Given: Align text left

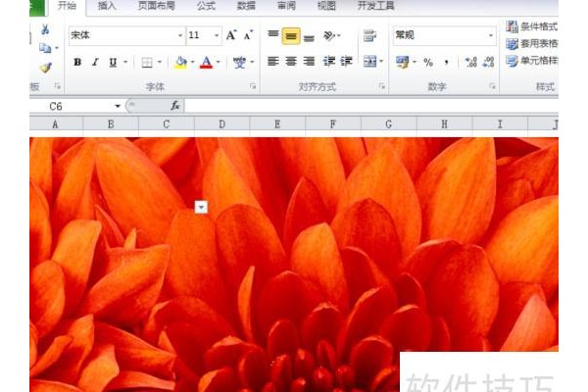Looking at the screenshot, I should (273, 61).
